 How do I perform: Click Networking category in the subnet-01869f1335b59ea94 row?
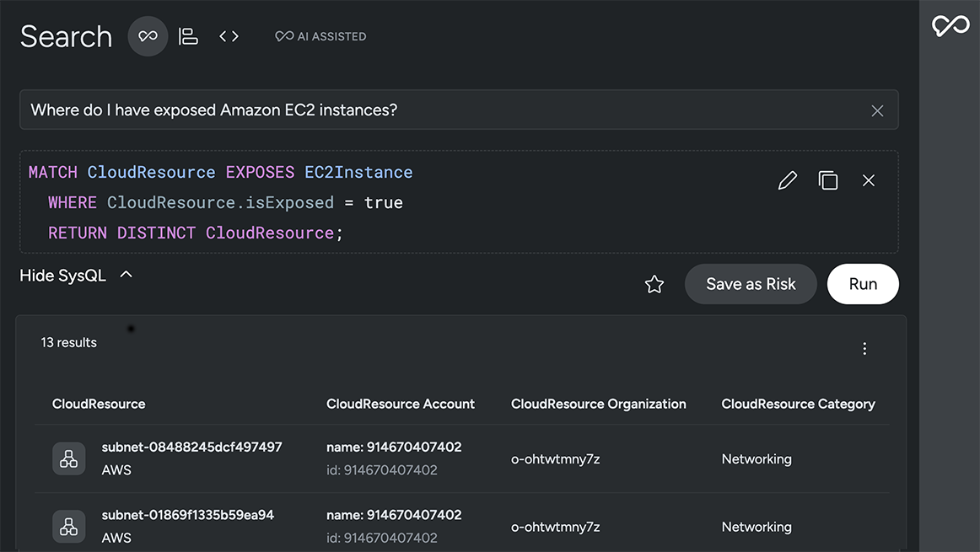[x=757, y=527]
